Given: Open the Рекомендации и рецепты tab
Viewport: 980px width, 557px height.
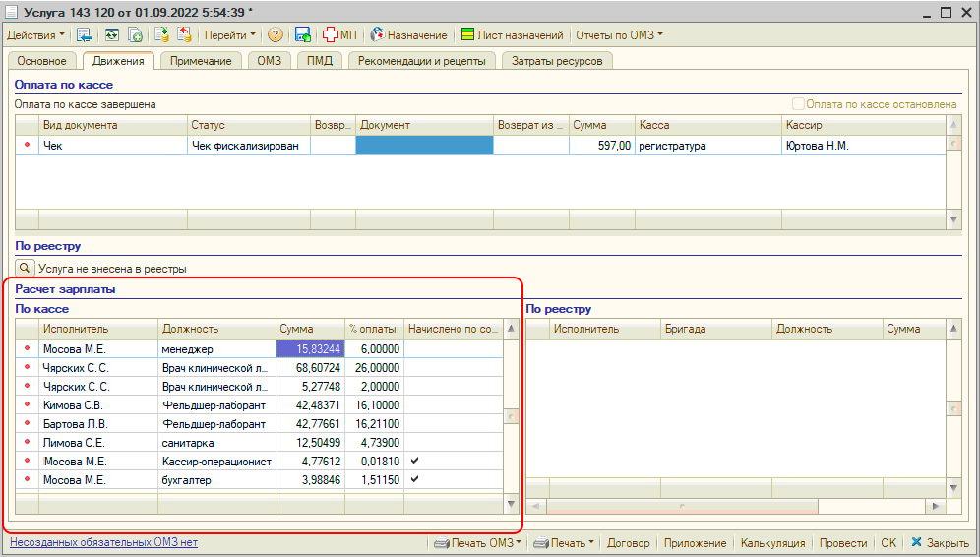Looking at the screenshot, I should tap(421, 61).
